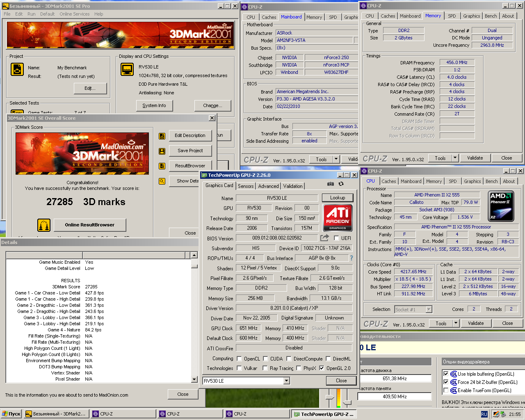Open Tools dropdown arrow in Mainboard CPU-Z window
525x420 pixels.
coord(336,159)
